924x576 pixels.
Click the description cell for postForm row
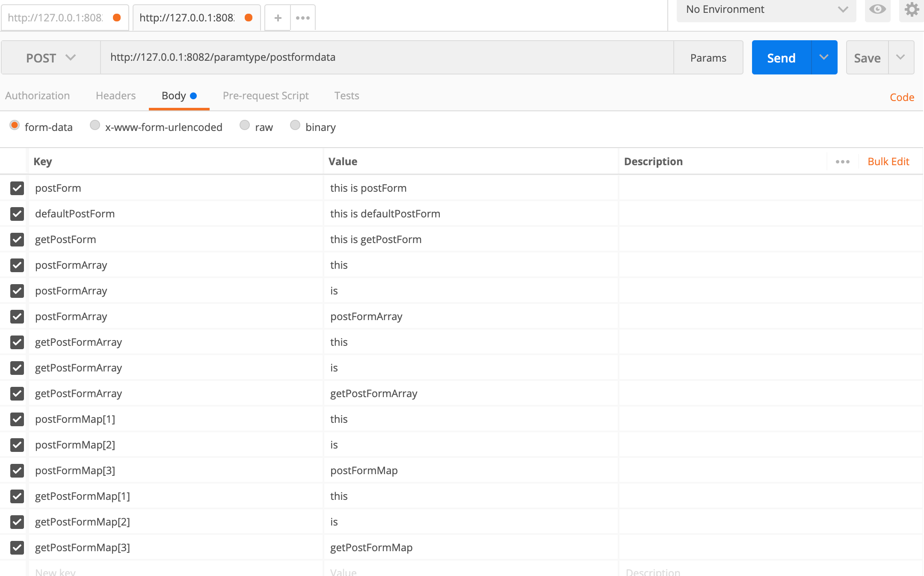click(770, 188)
